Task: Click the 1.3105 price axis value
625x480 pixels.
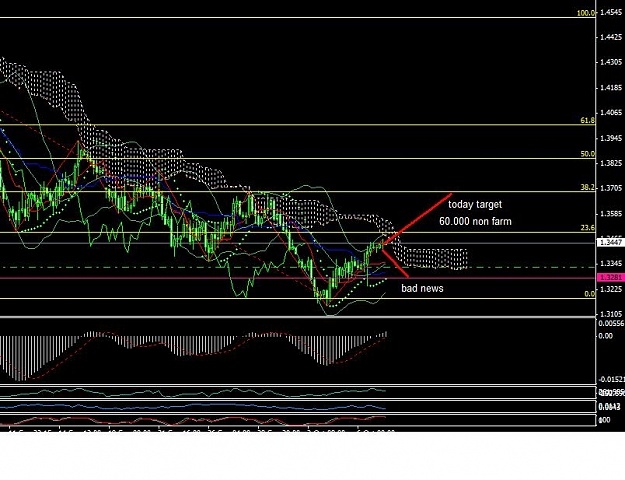Action: pos(611,315)
